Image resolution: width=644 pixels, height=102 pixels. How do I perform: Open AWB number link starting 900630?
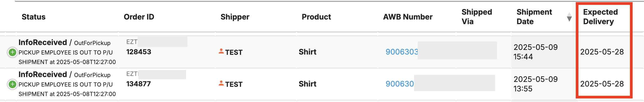point(400,84)
